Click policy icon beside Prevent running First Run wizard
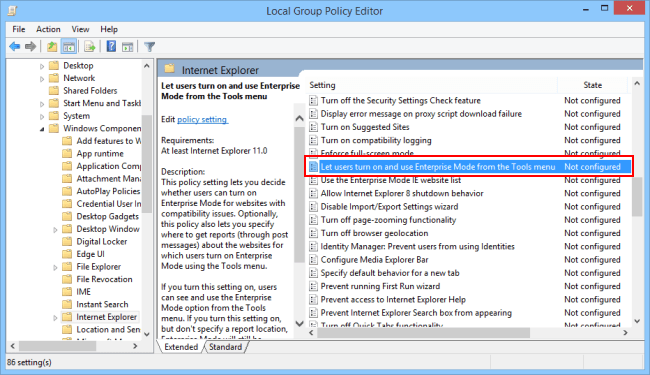 (313, 286)
